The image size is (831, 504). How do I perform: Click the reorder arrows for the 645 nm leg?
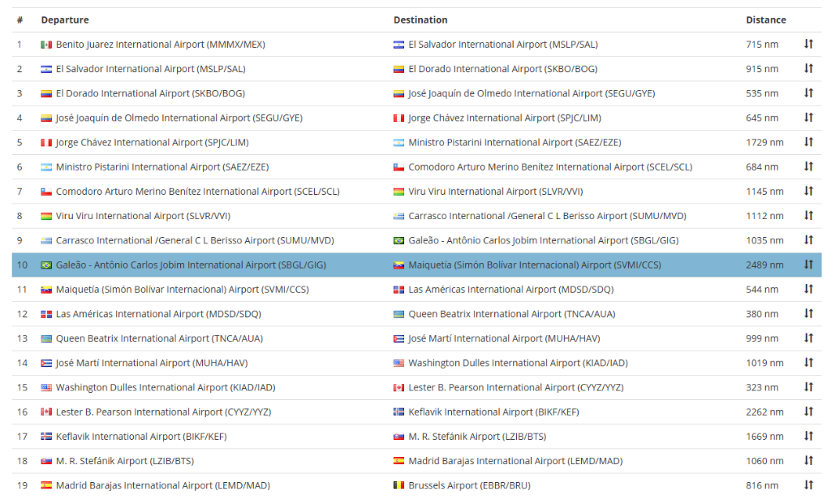pos(808,117)
